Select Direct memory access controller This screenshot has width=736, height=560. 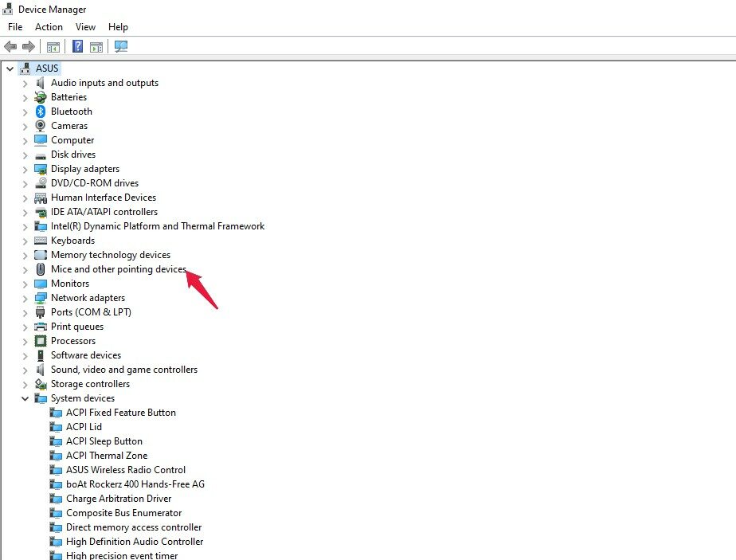(x=134, y=527)
